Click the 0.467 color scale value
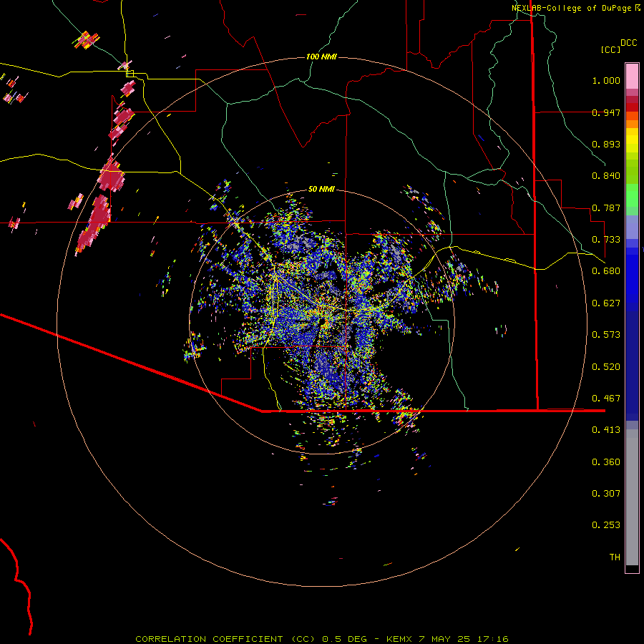The height and width of the screenshot is (644, 644). tap(606, 399)
